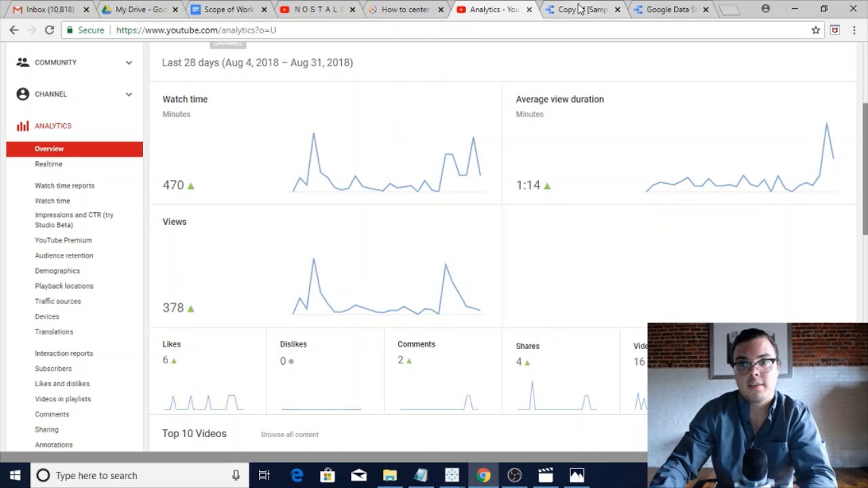This screenshot has height=488, width=868.
Task: Open the Pocket extension icon in the toolbar
Action: tap(835, 30)
